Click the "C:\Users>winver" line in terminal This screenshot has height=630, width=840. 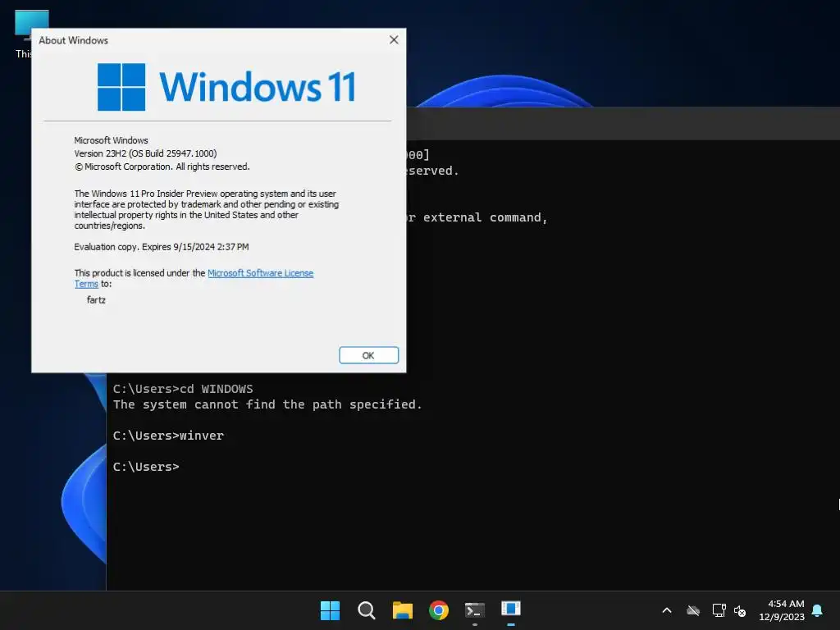(x=168, y=436)
